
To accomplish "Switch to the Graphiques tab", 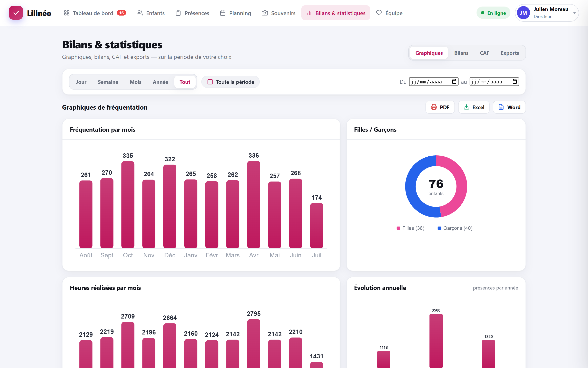I will pyautogui.click(x=429, y=53).
